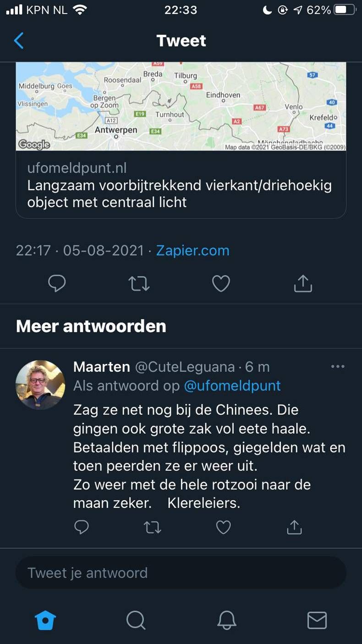Retweet Maarten's reply

tap(152, 527)
